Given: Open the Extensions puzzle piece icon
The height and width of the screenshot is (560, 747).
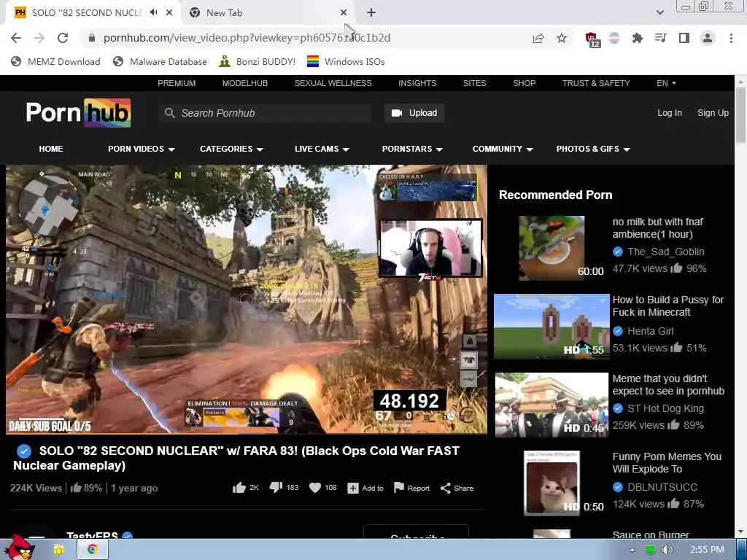Looking at the screenshot, I should tap(637, 38).
